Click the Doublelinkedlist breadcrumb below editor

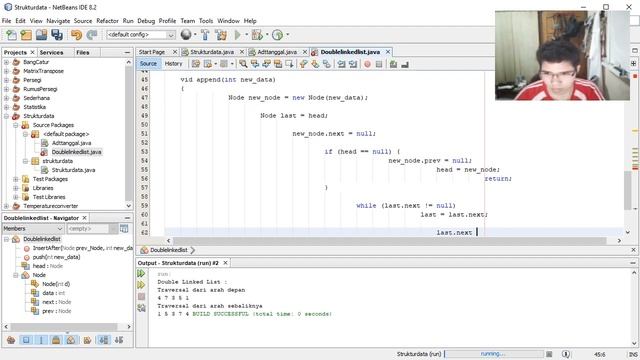tap(169, 250)
